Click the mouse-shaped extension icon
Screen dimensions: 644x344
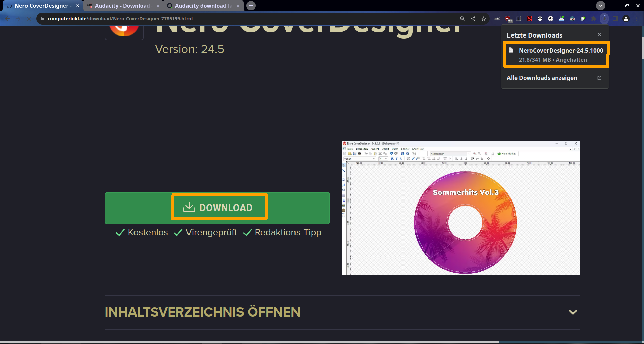[x=583, y=19]
